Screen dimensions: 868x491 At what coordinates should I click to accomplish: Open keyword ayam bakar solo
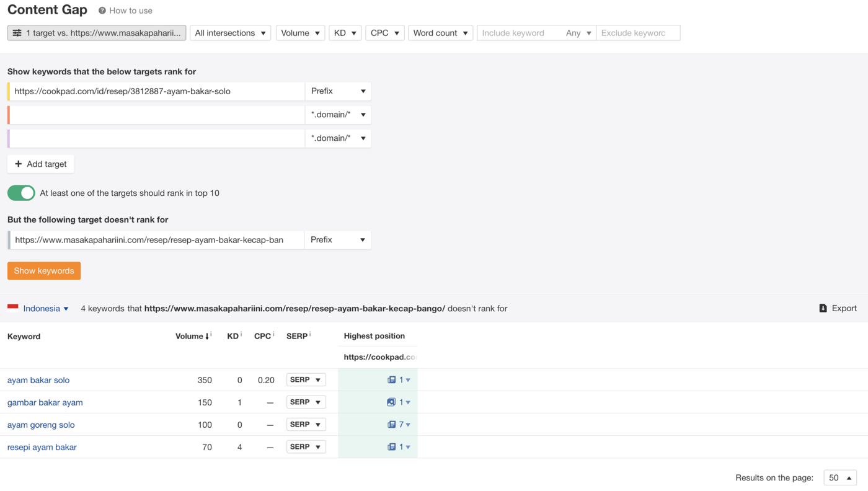(38, 380)
